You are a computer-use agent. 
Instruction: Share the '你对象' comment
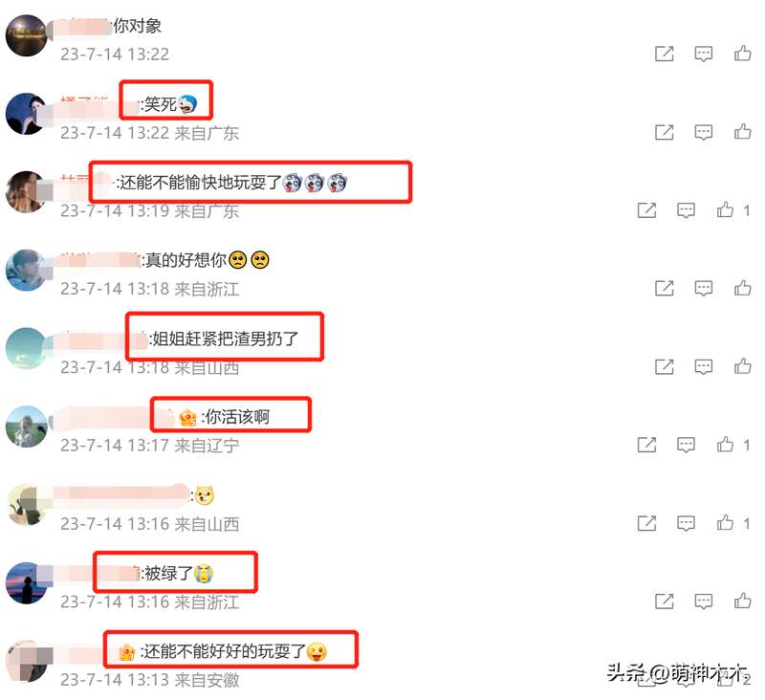664,54
